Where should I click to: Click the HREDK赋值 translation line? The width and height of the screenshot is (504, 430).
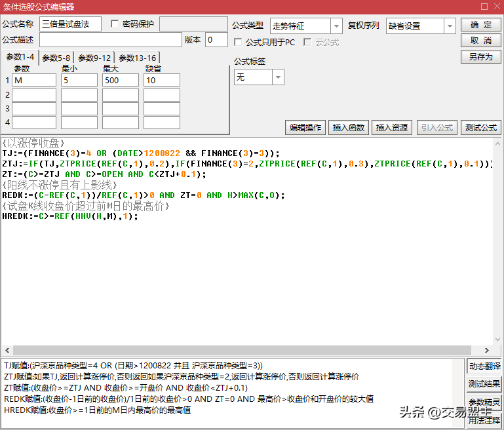click(x=98, y=410)
